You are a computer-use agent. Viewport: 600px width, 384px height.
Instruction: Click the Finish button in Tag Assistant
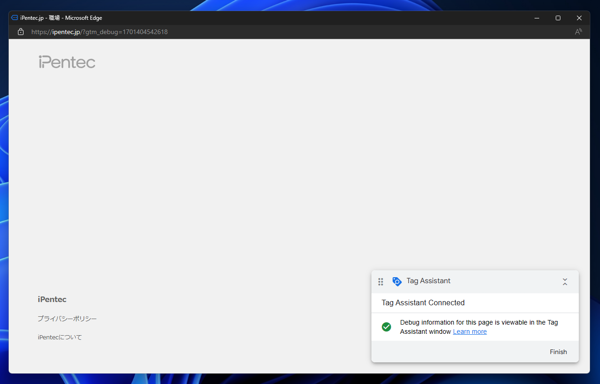pos(558,352)
